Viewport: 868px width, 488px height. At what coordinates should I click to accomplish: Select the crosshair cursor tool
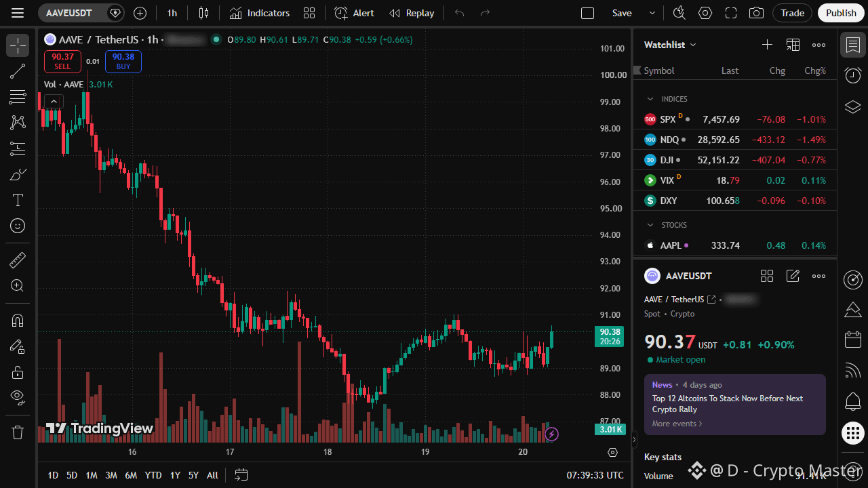(x=18, y=45)
